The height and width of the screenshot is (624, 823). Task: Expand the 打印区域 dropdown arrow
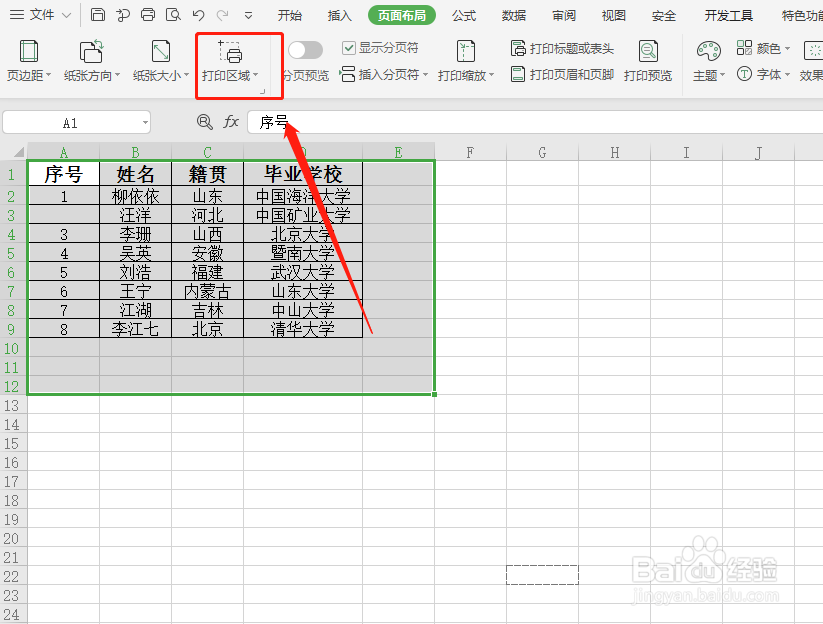pos(256,76)
